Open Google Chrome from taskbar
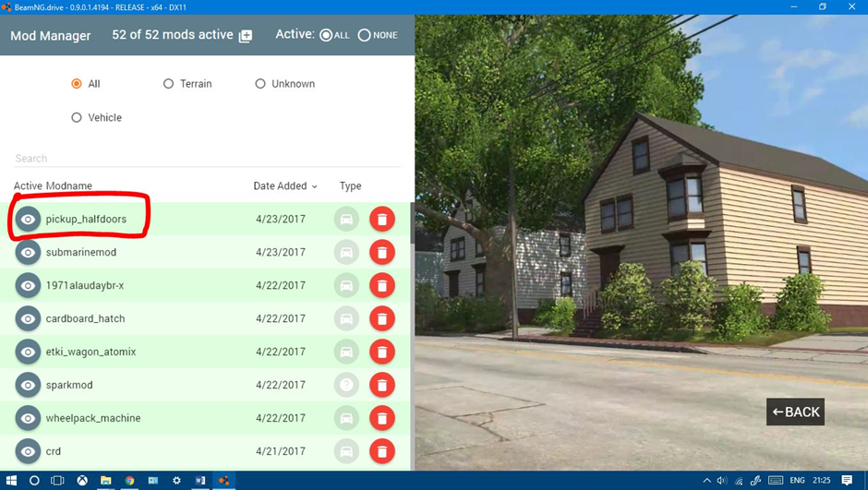The image size is (868, 490). (x=129, y=481)
